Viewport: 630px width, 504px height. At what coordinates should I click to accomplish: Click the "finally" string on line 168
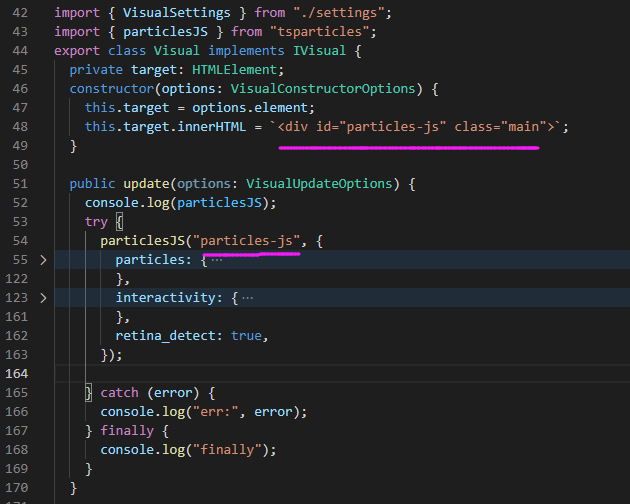(x=227, y=449)
